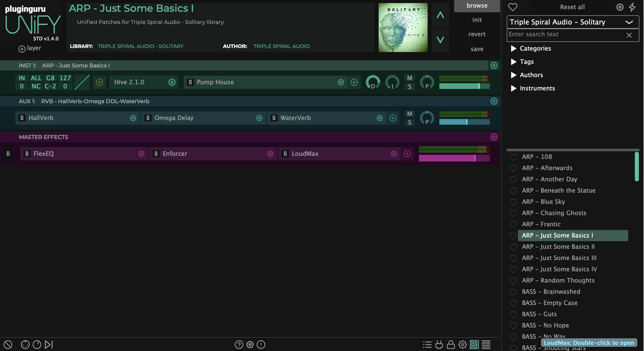Image resolution: width=644 pixels, height=351 pixels.
Task: Click the lightning bolt icon in browser
Action: click(x=632, y=7)
